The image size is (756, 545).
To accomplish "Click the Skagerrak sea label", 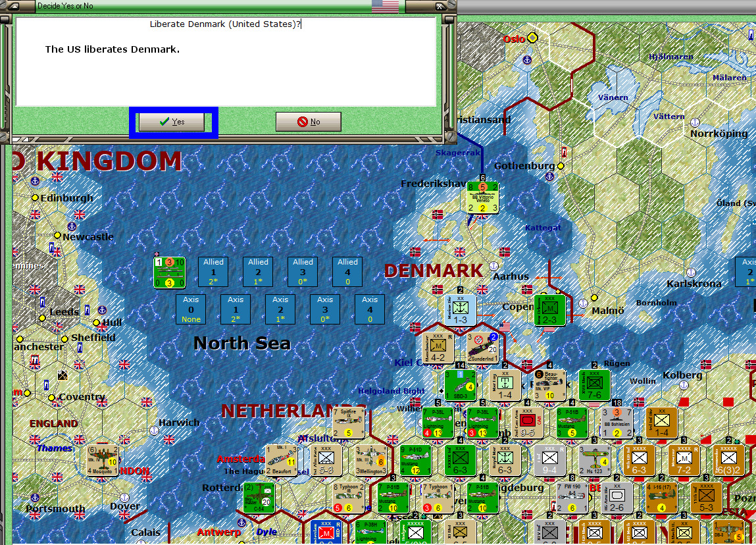I will tap(458, 153).
